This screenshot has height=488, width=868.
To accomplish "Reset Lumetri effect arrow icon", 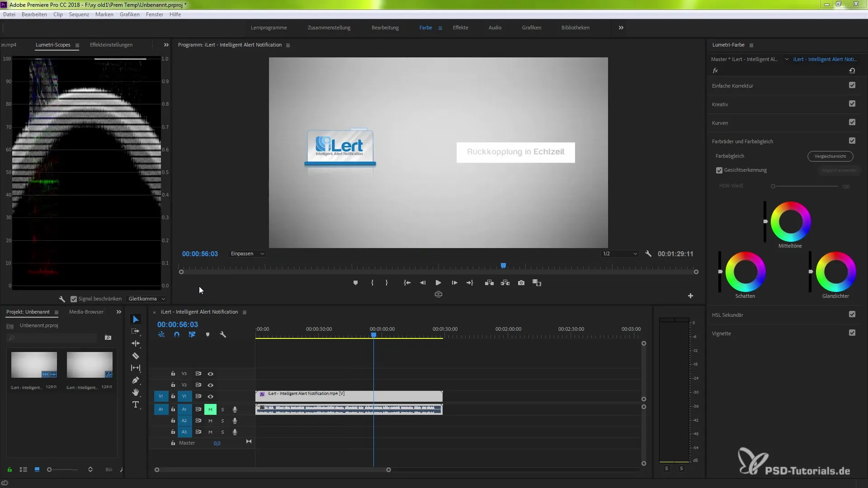I will [852, 70].
